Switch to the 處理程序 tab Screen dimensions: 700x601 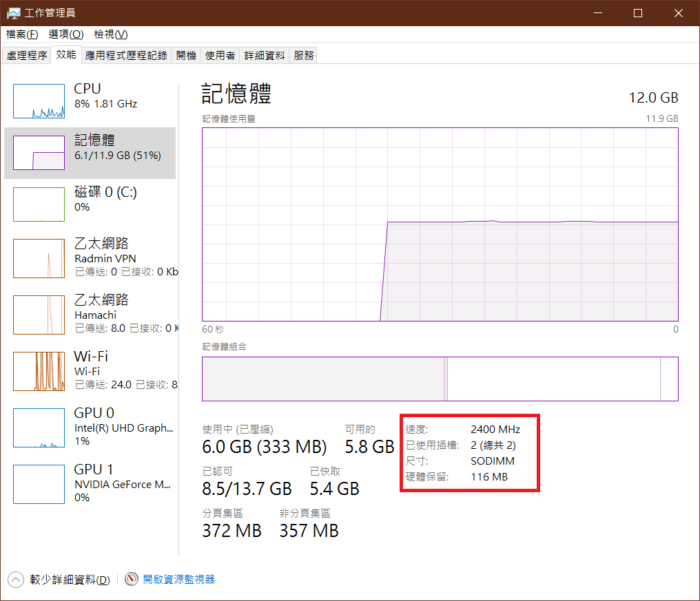pyautogui.click(x=27, y=55)
